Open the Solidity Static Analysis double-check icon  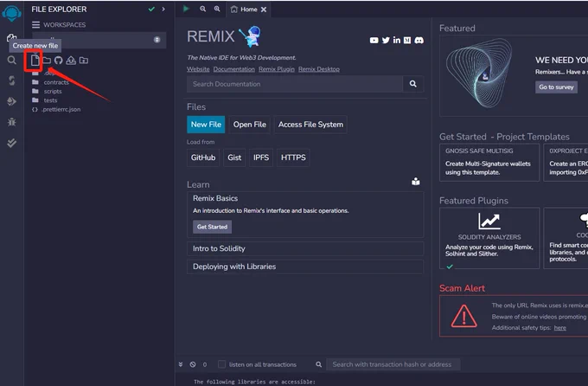tap(11, 143)
